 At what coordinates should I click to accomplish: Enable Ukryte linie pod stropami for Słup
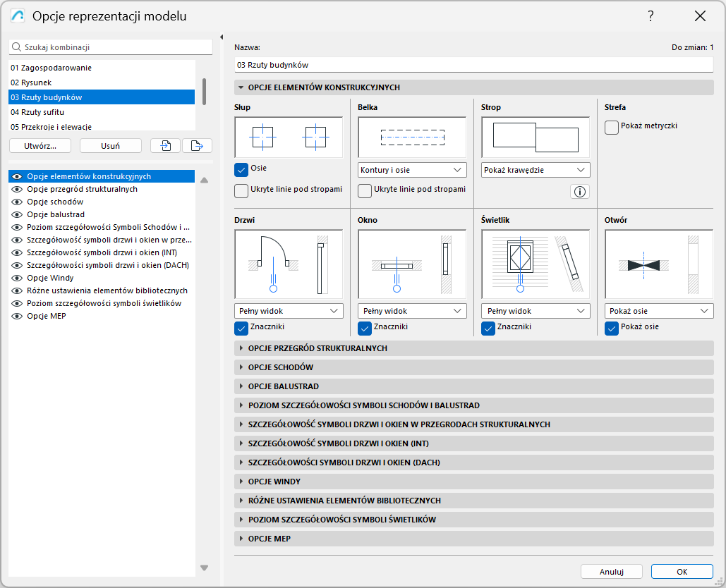tap(241, 190)
